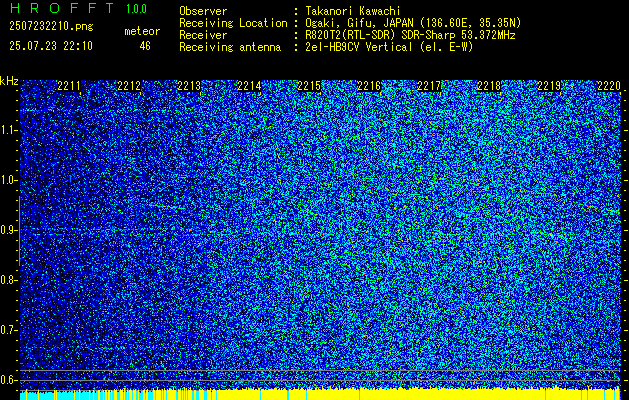Screen dimensions: 629x400
Task: Click the meteor count 46
Action: [145, 46]
